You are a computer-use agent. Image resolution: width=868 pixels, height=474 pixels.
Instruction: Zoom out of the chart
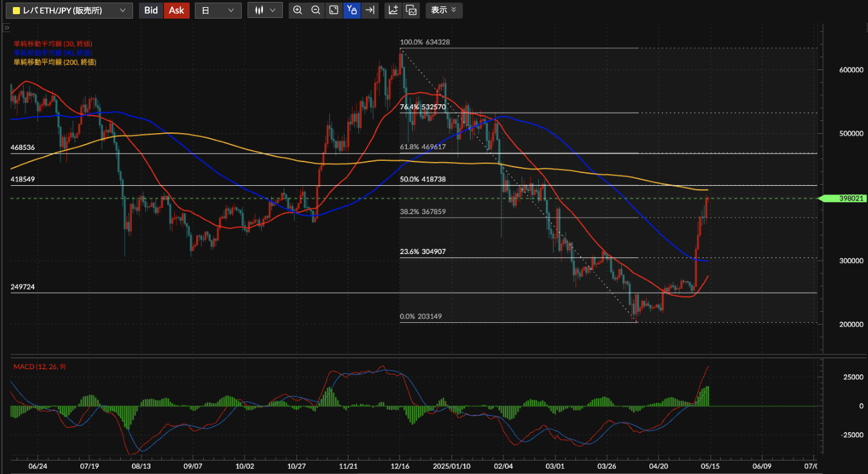point(316,10)
